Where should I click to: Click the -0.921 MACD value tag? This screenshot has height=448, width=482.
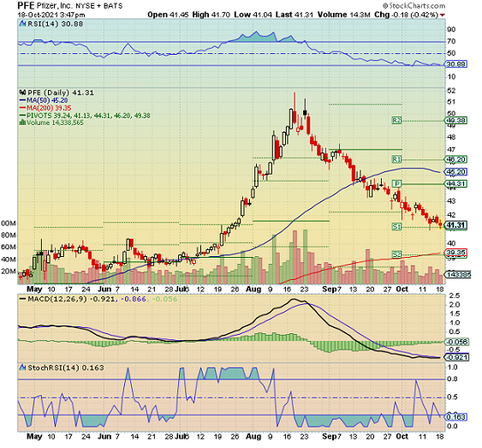click(x=457, y=357)
